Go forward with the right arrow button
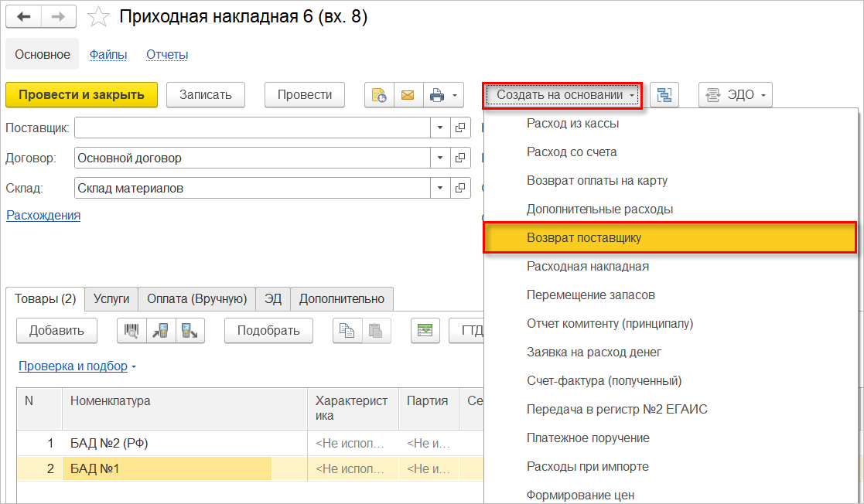Viewport: 864px width, 504px height. click(x=59, y=16)
